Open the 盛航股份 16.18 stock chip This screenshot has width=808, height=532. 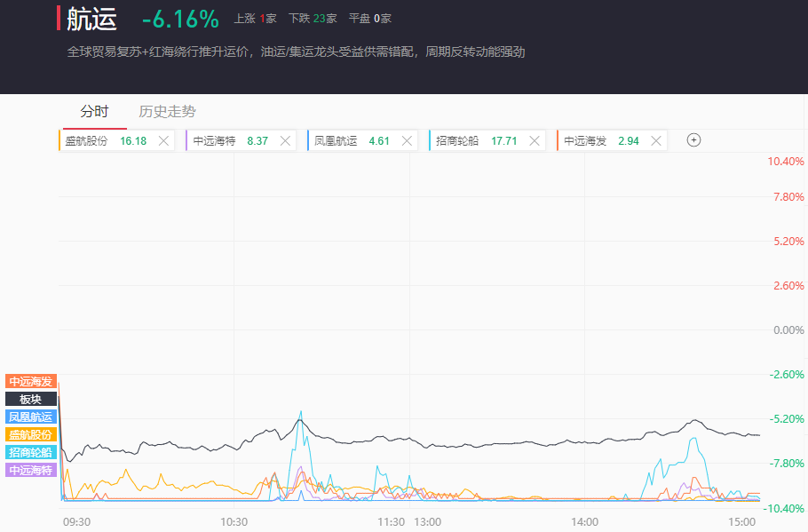click(x=105, y=140)
